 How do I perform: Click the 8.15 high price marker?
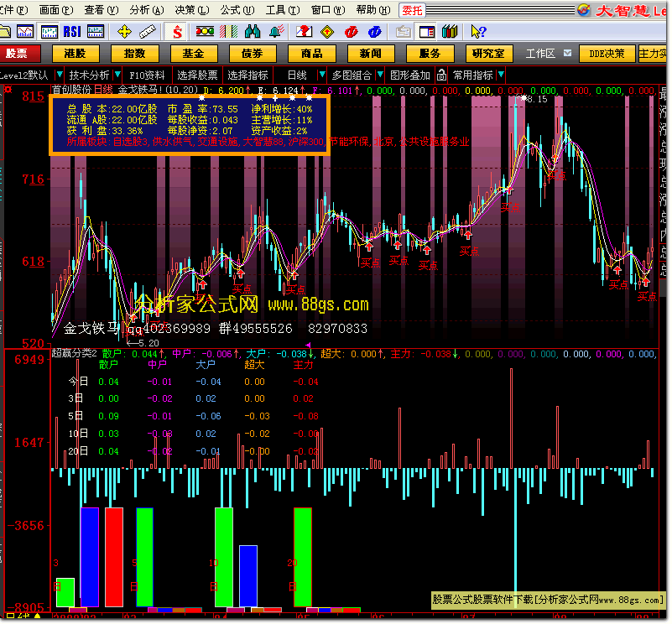[537, 100]
